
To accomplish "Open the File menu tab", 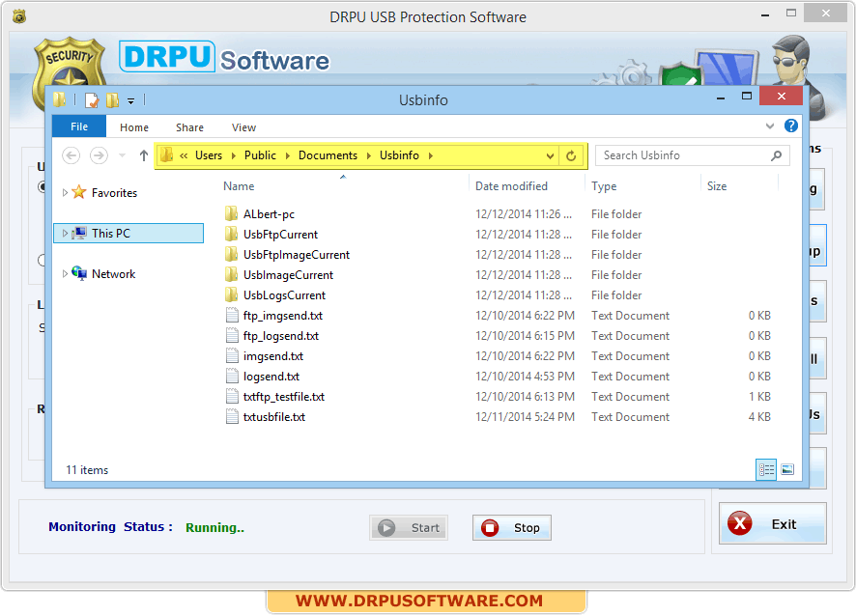I will coord(79,126).
